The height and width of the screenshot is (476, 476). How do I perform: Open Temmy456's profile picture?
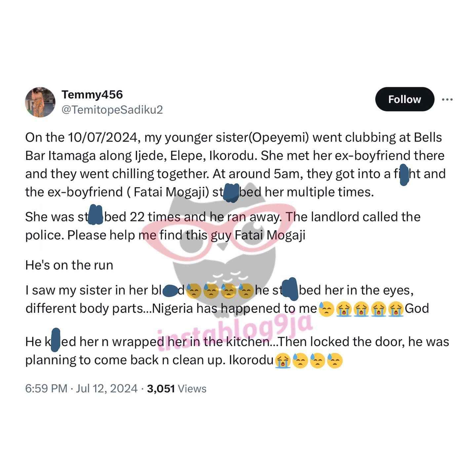tap(40, 102)
